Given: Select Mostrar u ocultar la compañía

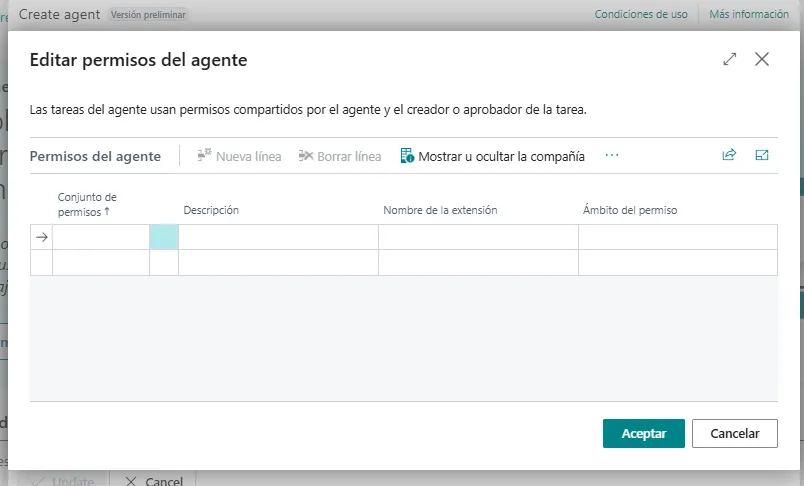Looking at the screenshot, I should 492,156.
